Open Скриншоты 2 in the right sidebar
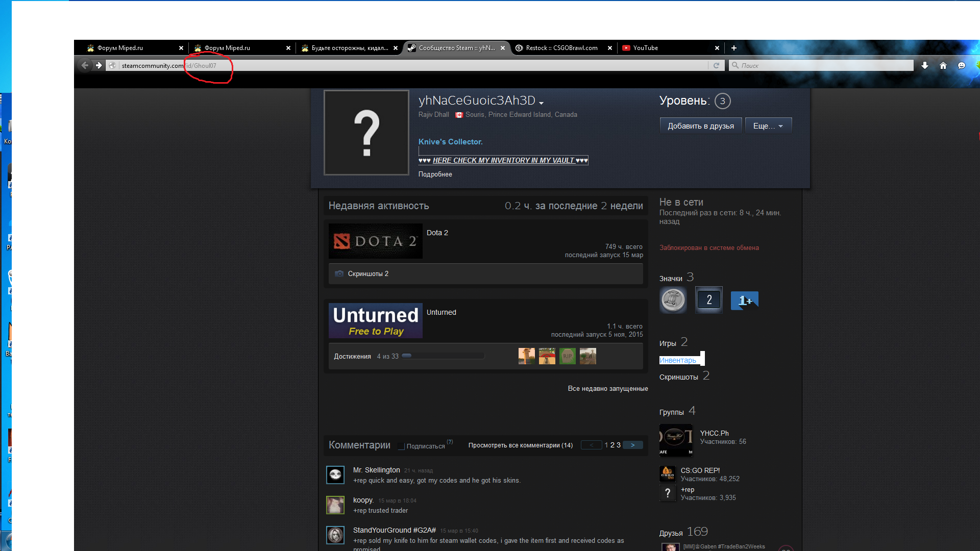This screenshot has width=980, height=551. [684, 377]
